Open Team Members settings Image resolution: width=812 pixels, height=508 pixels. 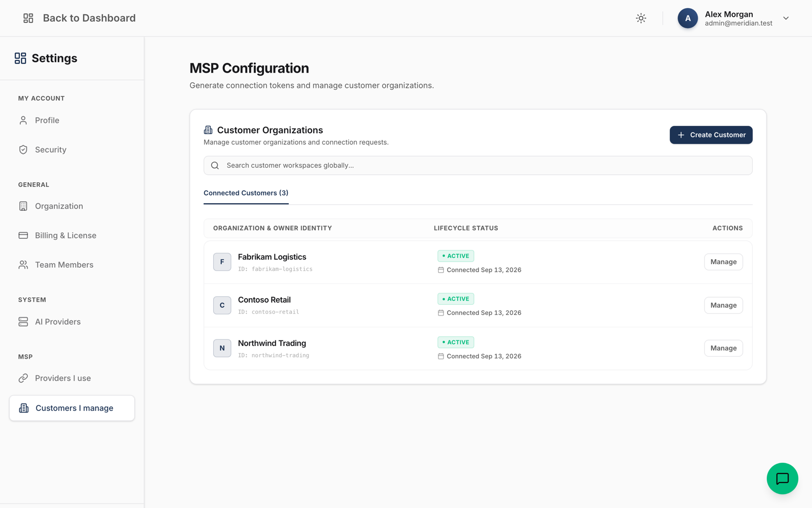click(72, 265)
